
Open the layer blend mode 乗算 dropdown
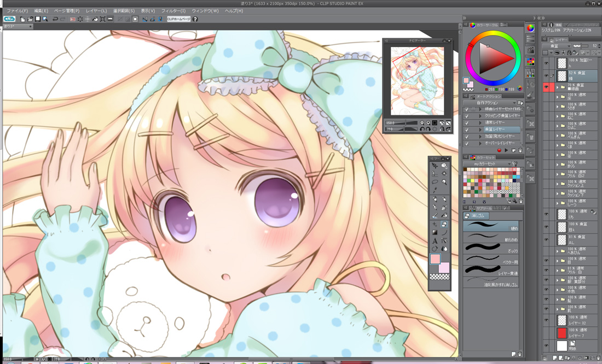(x=557, y=46)
